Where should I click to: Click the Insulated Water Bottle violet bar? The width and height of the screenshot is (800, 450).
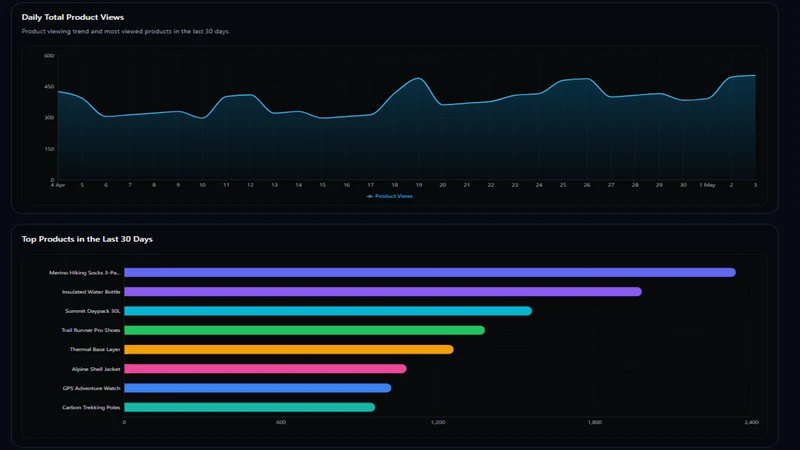pyautogui.click(x=383, y=292)
